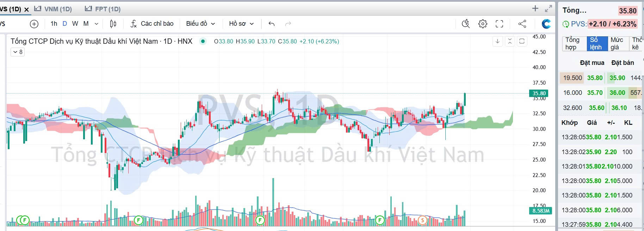
Task: Click the circled plus compare symbol icon
Action: [x=34, y=24]
